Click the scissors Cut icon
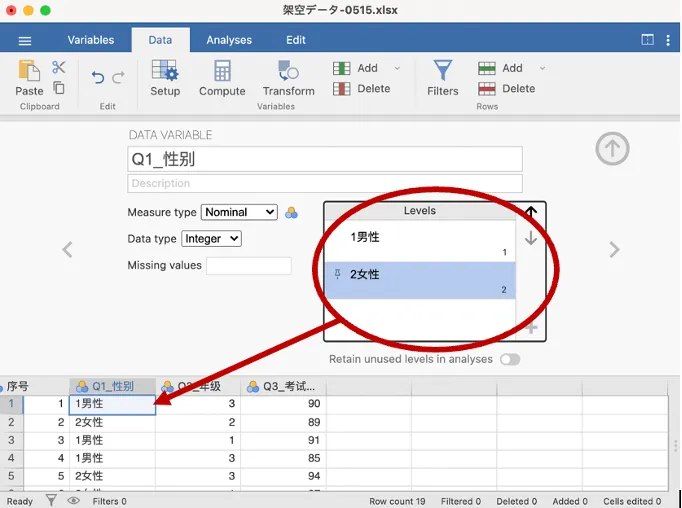Image resolution: width=682 pixels, height=508 pixels. (59, 67)
